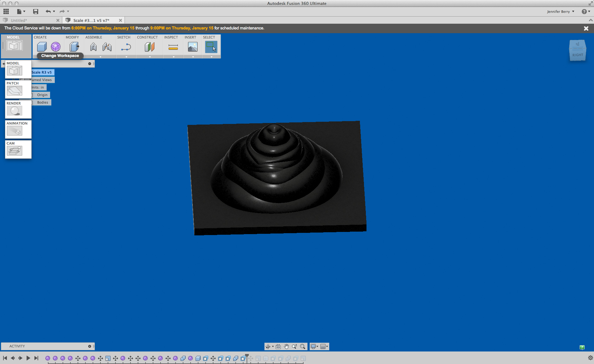The width and height of the screenshot is (594, 364).
Task: Expand the ASSEMBLE panel dropdown arrow
Action: tap(100, 57)
